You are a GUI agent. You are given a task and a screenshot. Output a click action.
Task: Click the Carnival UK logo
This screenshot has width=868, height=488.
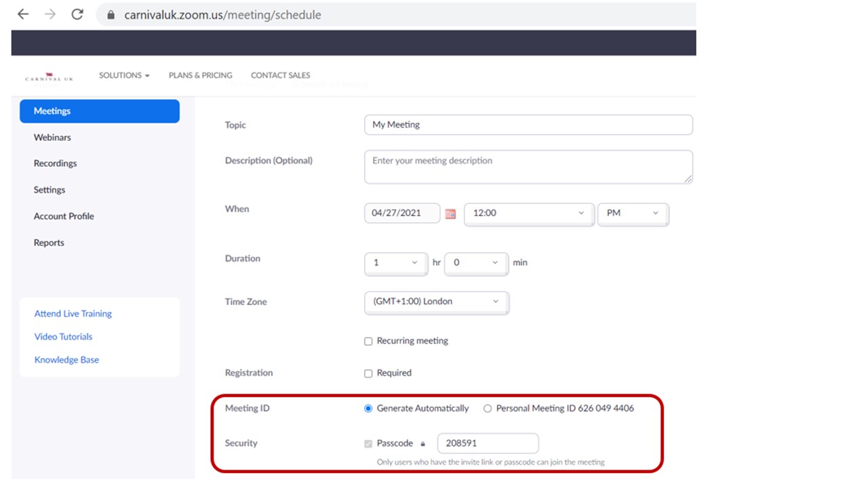(x=49, y=77)
